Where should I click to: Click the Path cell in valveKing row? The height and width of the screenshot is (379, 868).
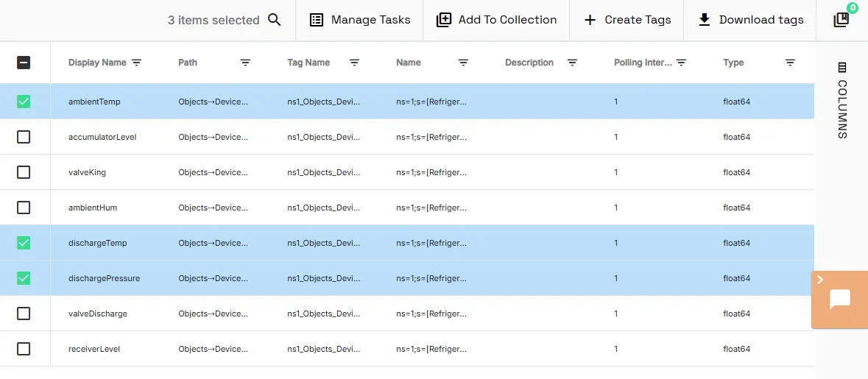(x=213, y=172)
